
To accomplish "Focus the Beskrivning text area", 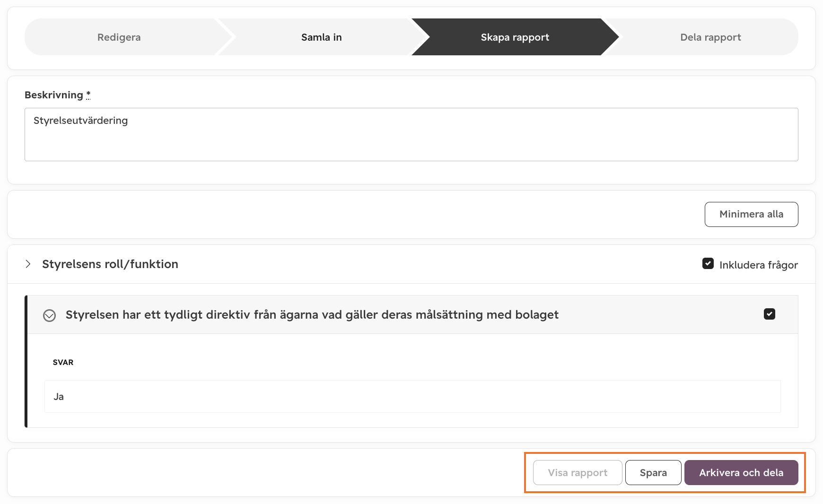I will [411, 135].
